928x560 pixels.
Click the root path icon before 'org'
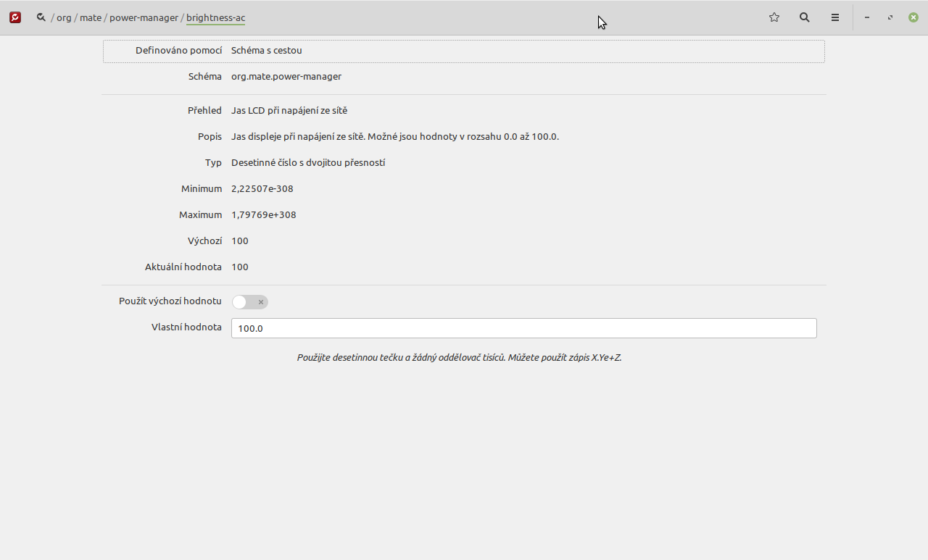[x=41, y=17]
